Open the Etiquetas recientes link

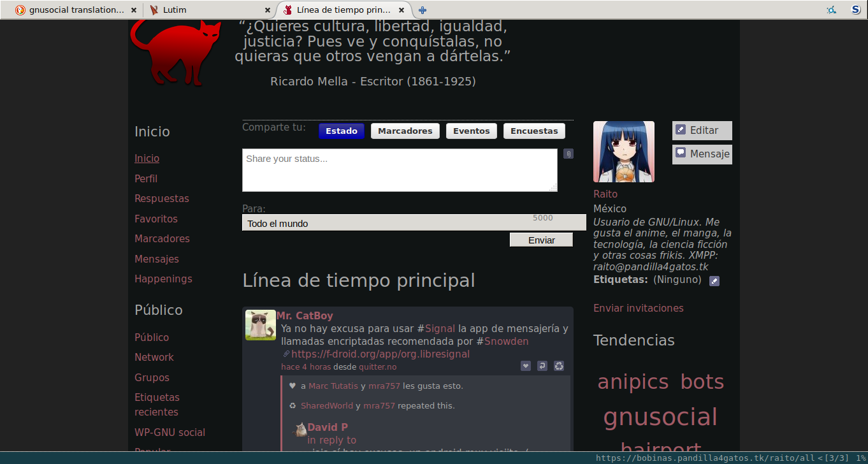pos(157,405)
